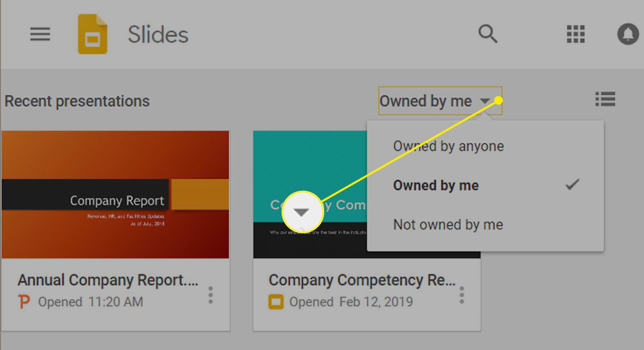Screen dimensions: 644x350
Task: Select Owned by anyone filter
Action: pos(448,146)
